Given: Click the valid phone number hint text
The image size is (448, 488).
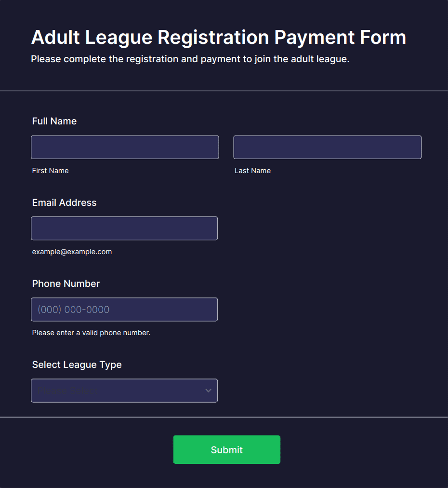Looking at the screenshot, I should [91, 333].
